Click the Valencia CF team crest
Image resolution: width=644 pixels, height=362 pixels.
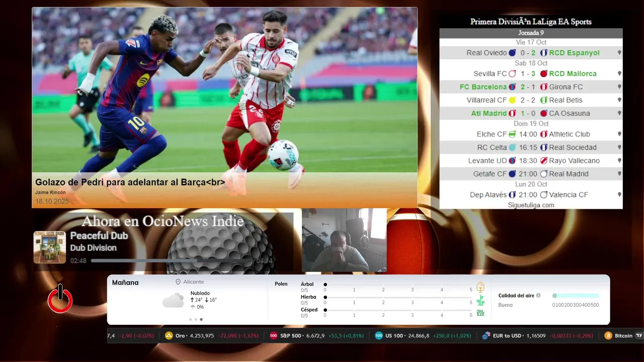pyautogui.click(x=543, y=195)
